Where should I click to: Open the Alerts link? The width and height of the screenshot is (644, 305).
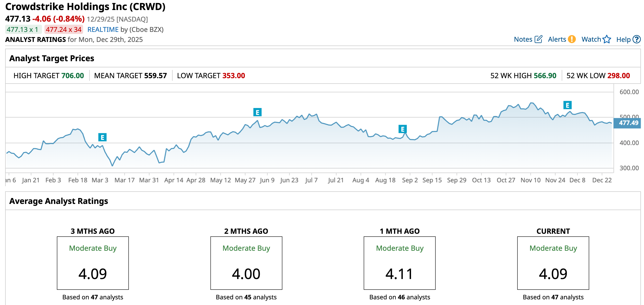click(x=557, y=39)
